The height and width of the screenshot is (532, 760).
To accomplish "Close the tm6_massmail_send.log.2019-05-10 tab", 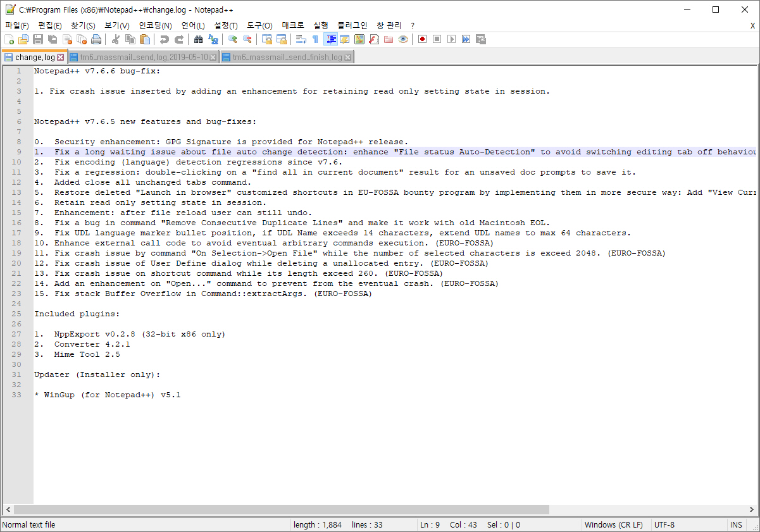I will [213, 57].
